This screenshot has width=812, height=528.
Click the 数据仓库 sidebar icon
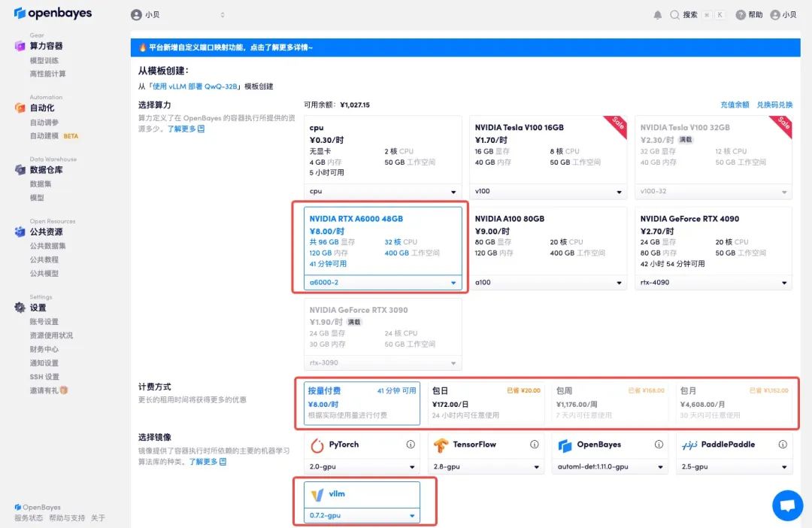[x=20, y=170]
